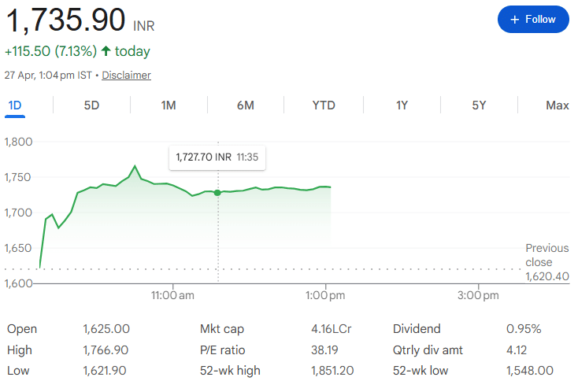Select the 1D time range tab
The width and height of the screenshot is (578, 392).
pos(15,105)
